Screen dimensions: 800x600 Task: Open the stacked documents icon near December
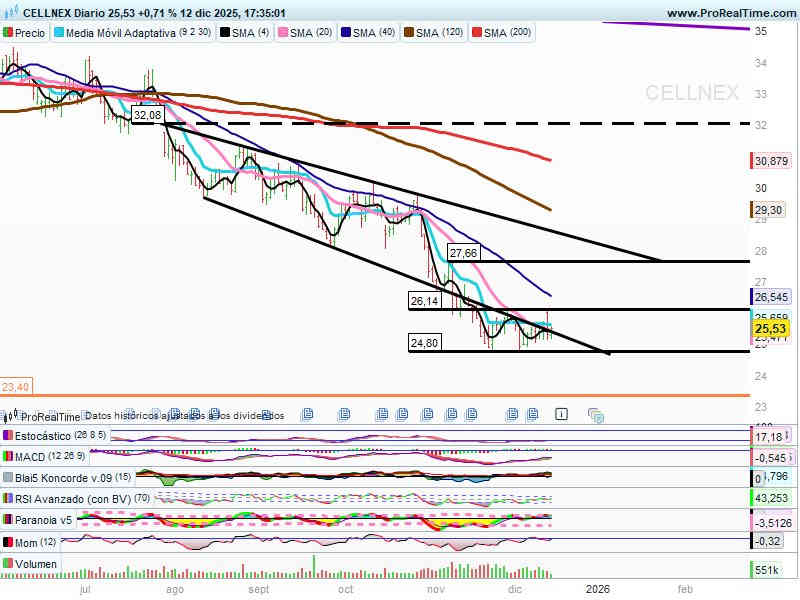pos(596,415)
